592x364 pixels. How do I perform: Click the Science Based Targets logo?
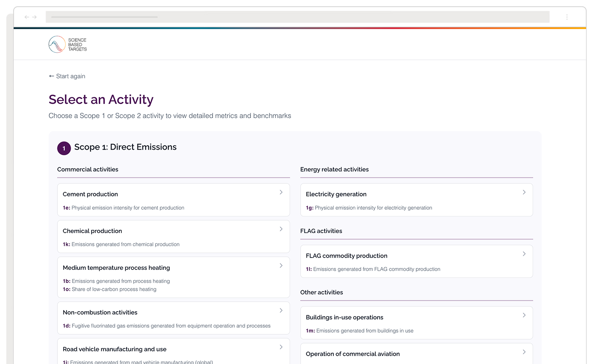point(67,45)
